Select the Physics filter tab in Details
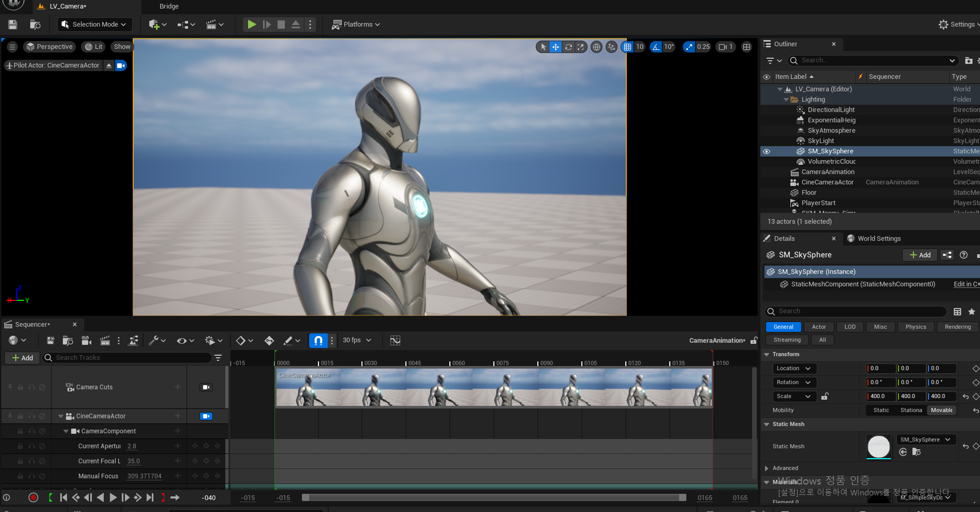Image resolution: width=980 pixels, height=512 pixels. 916,327
